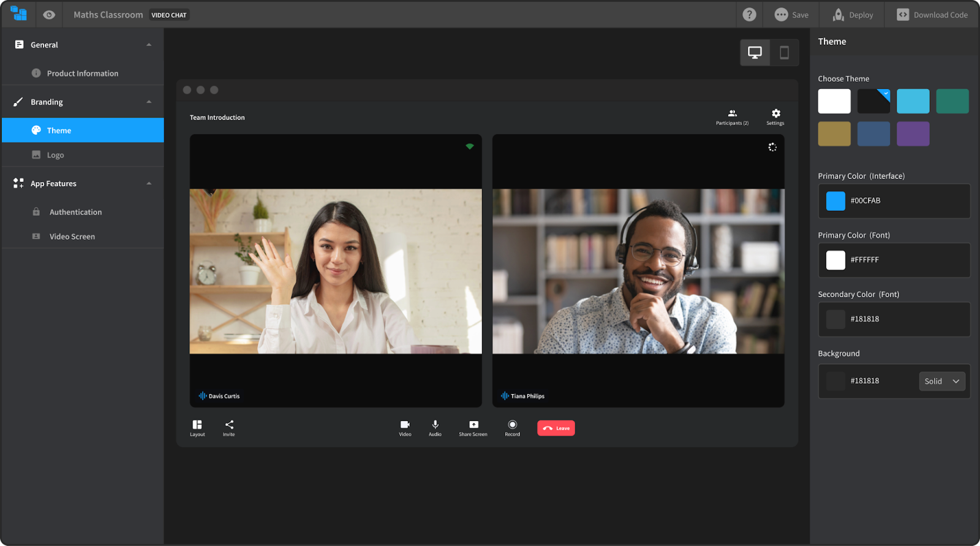The height and width of the screenshot is (546, 980).
Task: Collapse the App Features section
Action: click(149, 183)
